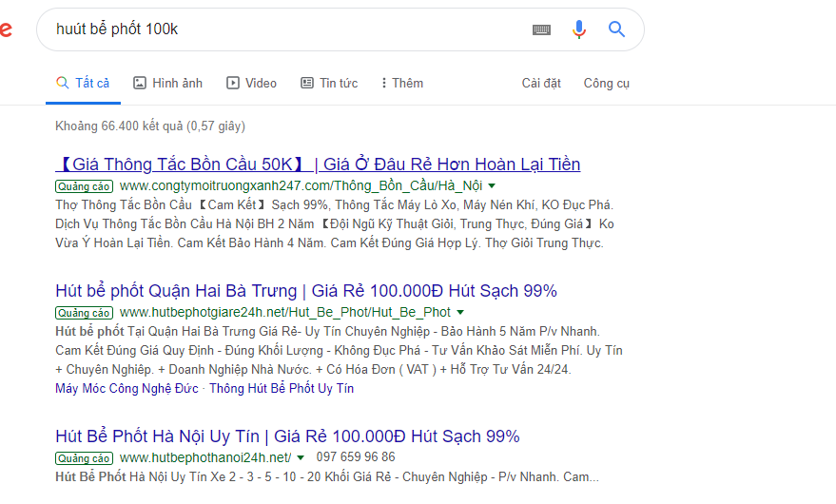836x504 pixels.
Task: Open the Tin tức news tab
Action: (x=329, y=84)
